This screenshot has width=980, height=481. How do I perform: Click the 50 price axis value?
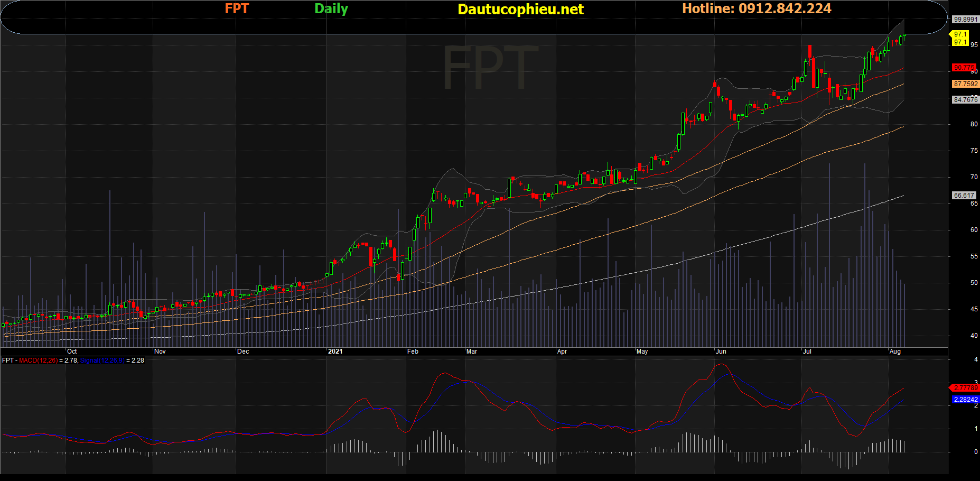[974, 283]
